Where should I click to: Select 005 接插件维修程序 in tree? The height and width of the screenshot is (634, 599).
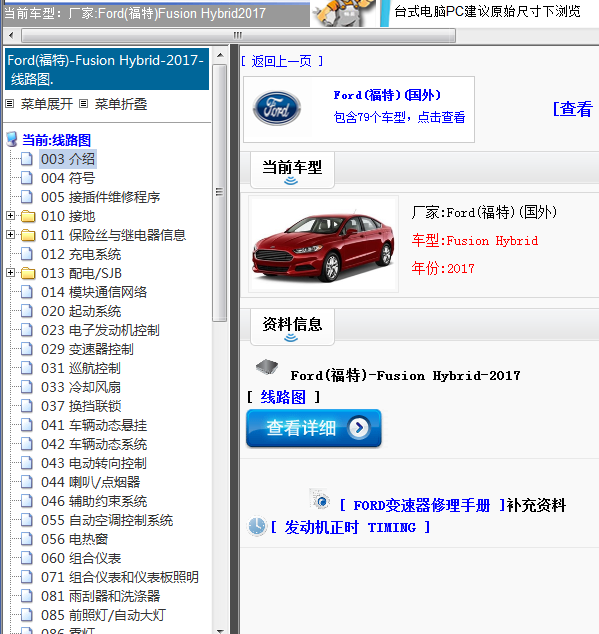click(x=100, y=197)
